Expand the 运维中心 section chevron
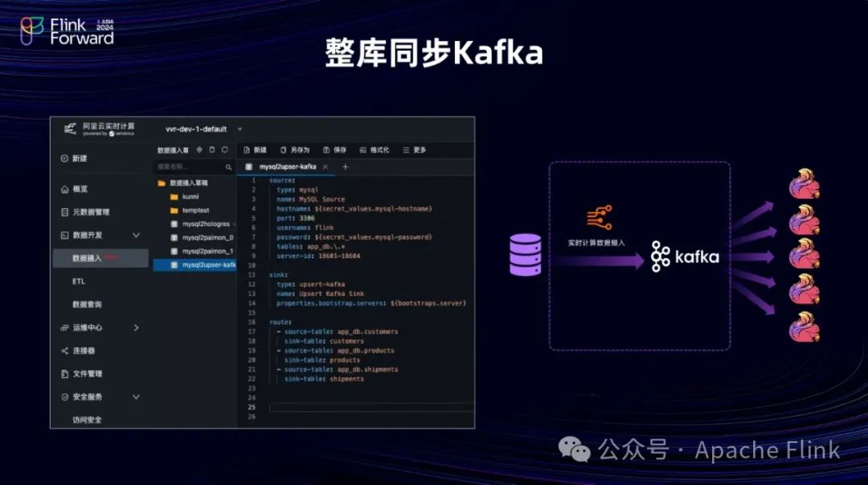 [136, 327]
